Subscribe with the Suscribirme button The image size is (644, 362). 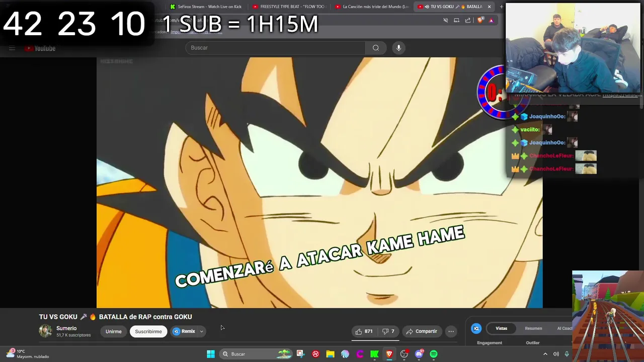(x=148, y=331)
